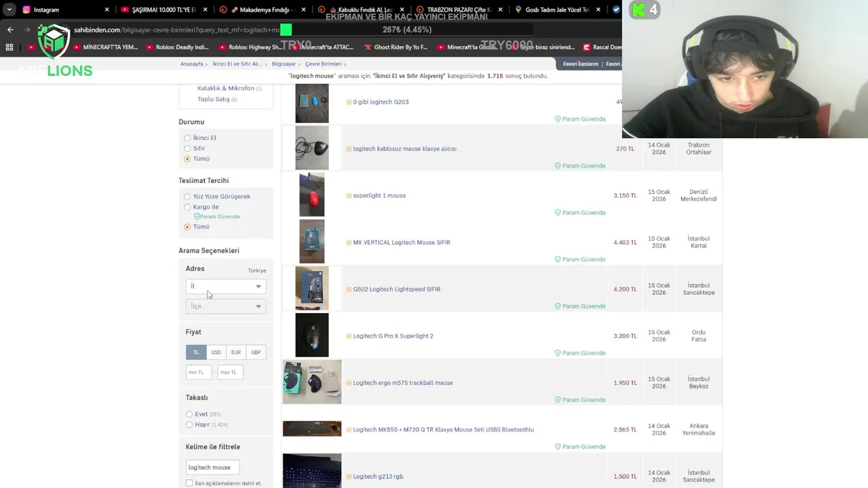868x488 pixels.
Task: Open the Kabuklu Fındık Al tab
Action: pyautogui.click(x=359, y=9)
